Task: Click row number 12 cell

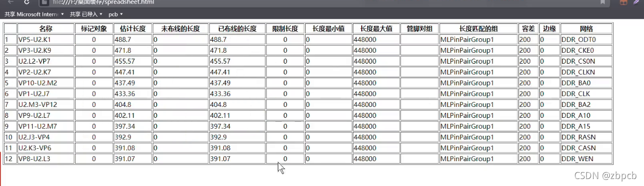Action: [10, 159]
